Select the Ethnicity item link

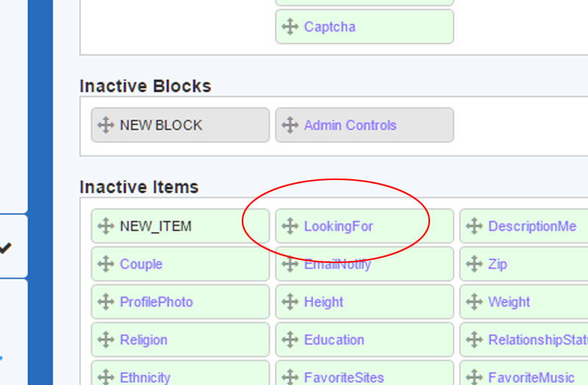(145, 378)
